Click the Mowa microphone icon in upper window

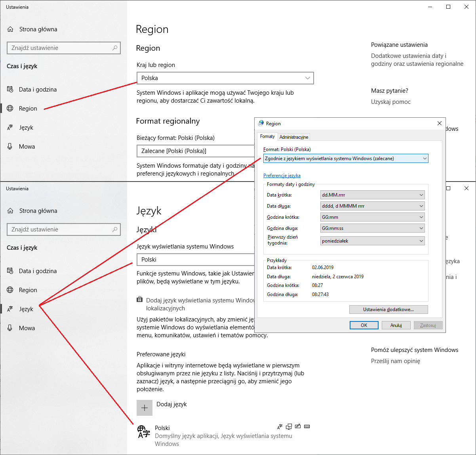10,147
